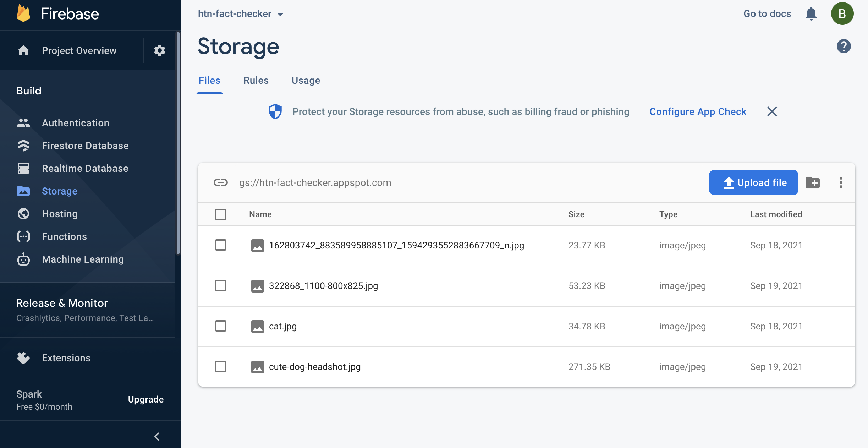Image resolution: width=868 pixels, height=448 pixels.
Task: Open Machine Learning sidebar item
Action: [83, 259]
